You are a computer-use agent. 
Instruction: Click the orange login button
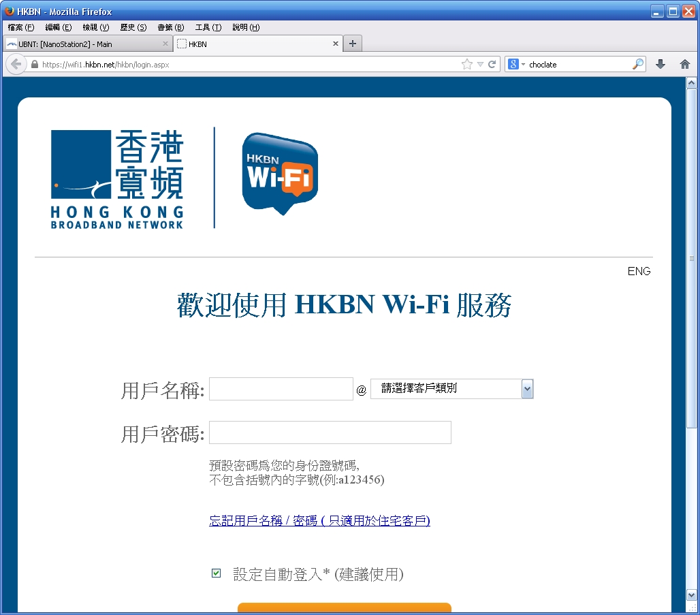[x=345, y=608]
